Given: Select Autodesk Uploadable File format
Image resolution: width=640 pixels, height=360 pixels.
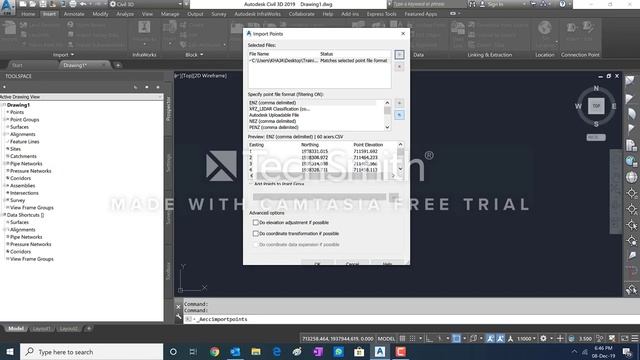Looking at the screenshot, I should pos(274,115).
